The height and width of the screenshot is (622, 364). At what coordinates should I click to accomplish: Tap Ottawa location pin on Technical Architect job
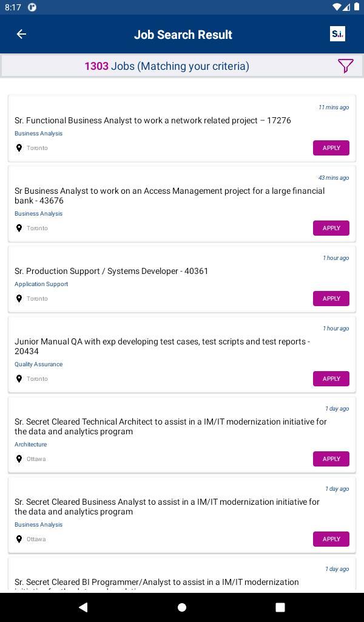pos(19,459)
